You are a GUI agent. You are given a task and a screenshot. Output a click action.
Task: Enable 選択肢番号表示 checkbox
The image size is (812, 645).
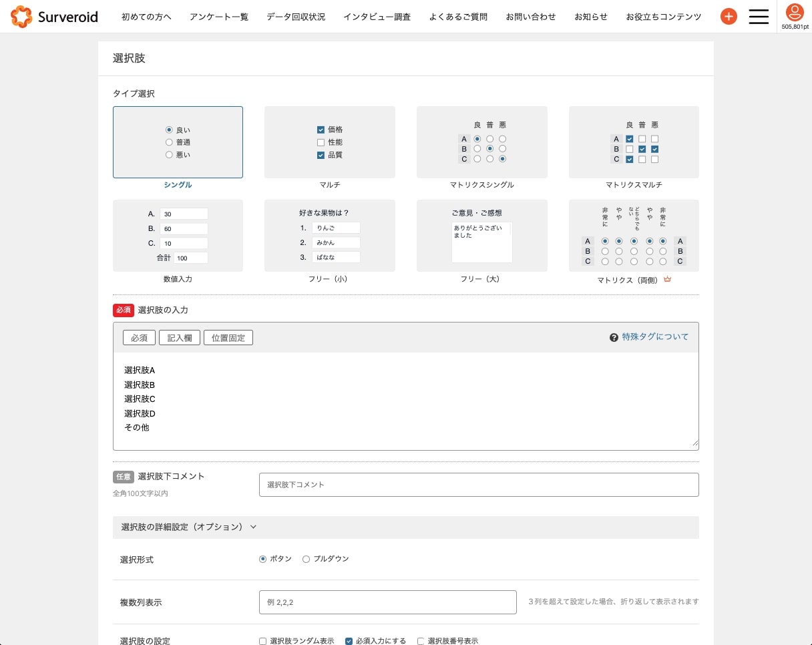click(421, 641)
